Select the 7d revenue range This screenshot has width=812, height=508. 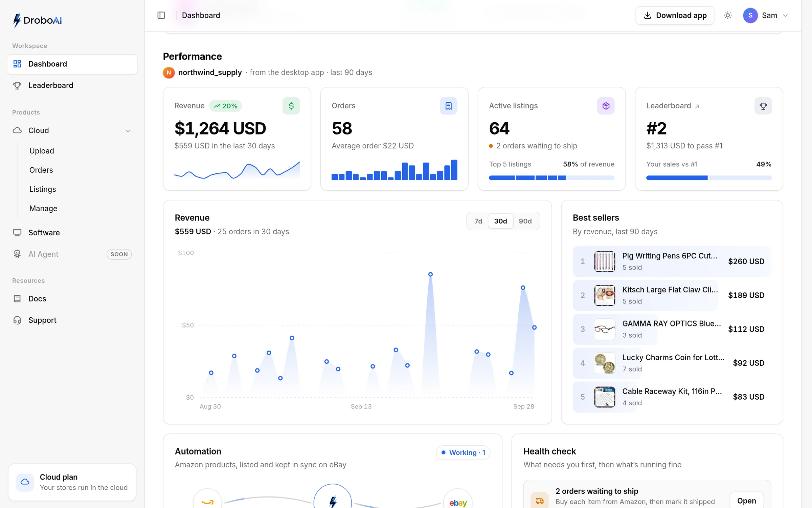(478, 221)
